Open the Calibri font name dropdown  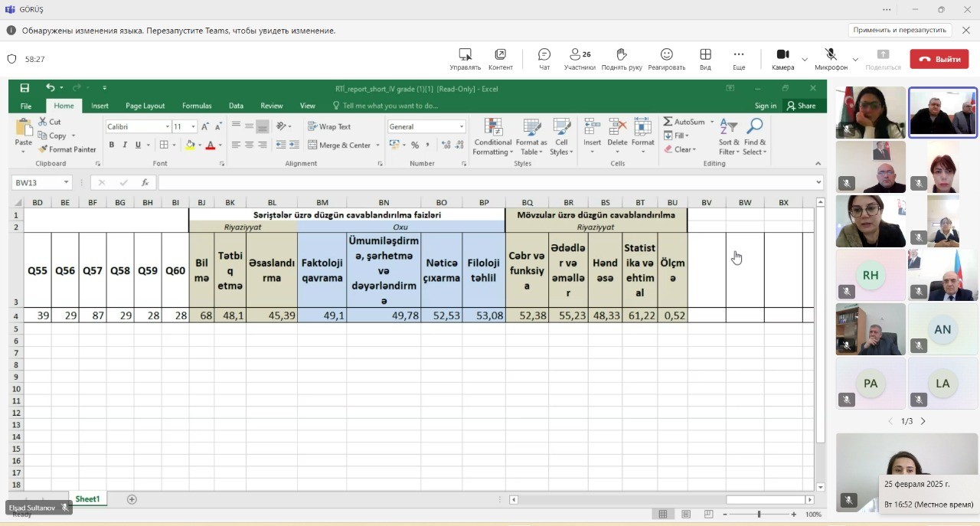[167, 126]
